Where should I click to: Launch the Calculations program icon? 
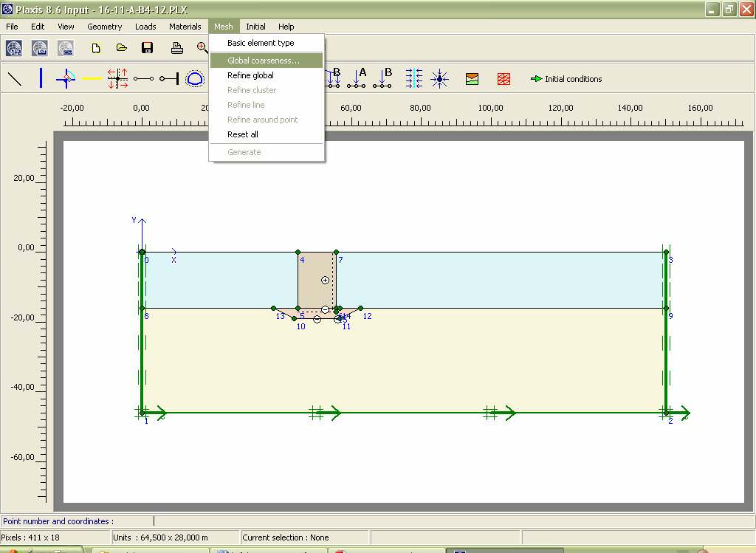(40, 48)
